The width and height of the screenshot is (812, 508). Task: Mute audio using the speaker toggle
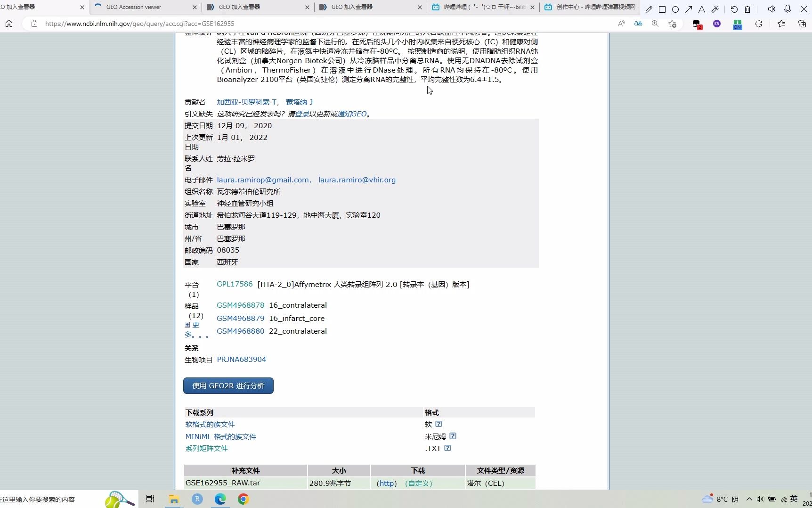click(x=771, y=9)
